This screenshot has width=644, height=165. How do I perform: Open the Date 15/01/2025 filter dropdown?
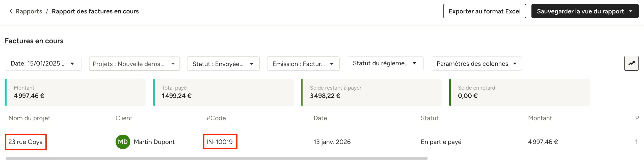pyautogui.click(x=43, y=64)
